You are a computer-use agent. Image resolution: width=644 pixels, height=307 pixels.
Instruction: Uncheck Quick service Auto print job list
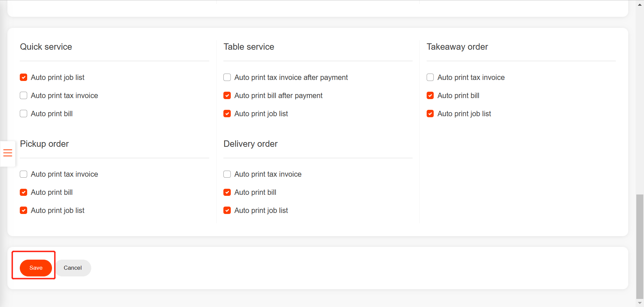tap(23, 77)
